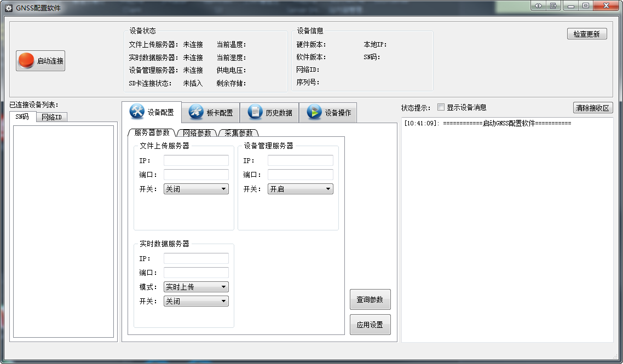Click the file upload server IP field
The width and height of the screenshot is (623, 364).
196,160
